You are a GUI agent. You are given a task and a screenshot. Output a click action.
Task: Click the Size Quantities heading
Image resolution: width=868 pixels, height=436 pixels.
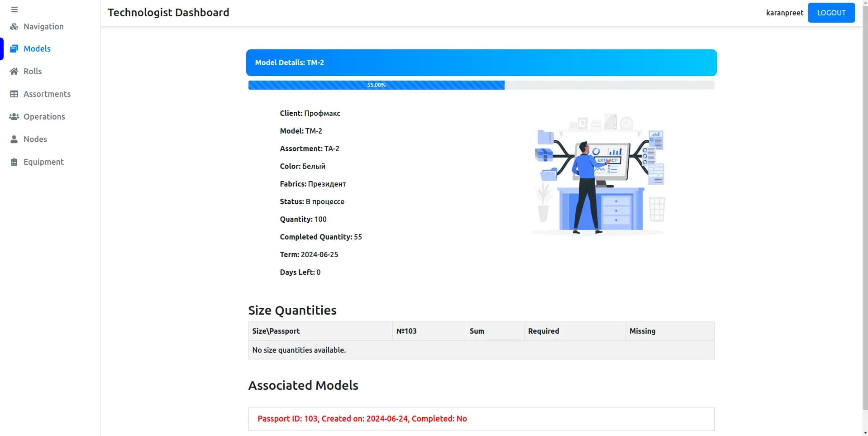tap(292, 310)
